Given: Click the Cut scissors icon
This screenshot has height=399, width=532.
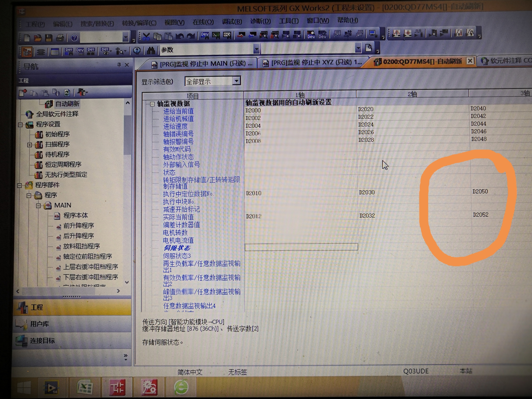Looking at the screenshot, I should point(146,36).
